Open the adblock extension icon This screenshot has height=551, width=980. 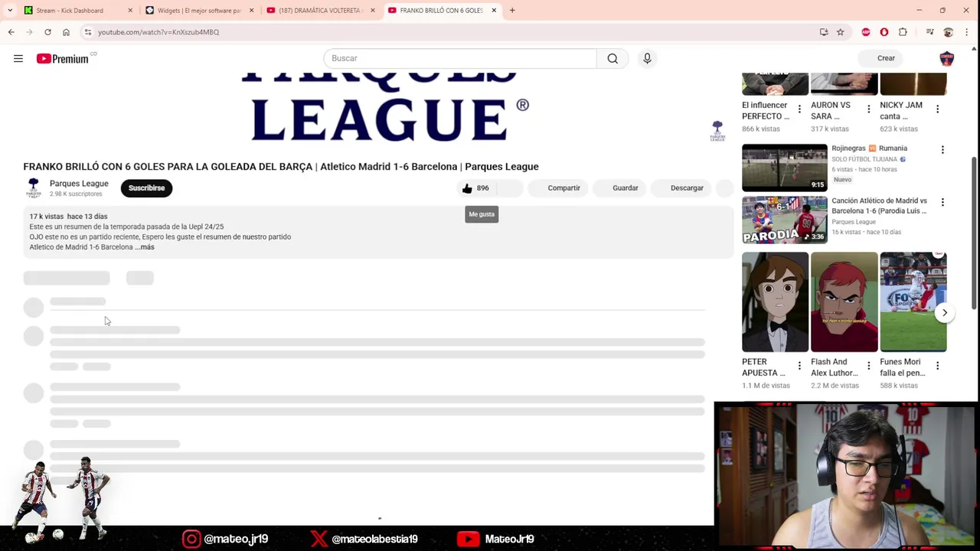pyautogui.click(x=866, y=32)
